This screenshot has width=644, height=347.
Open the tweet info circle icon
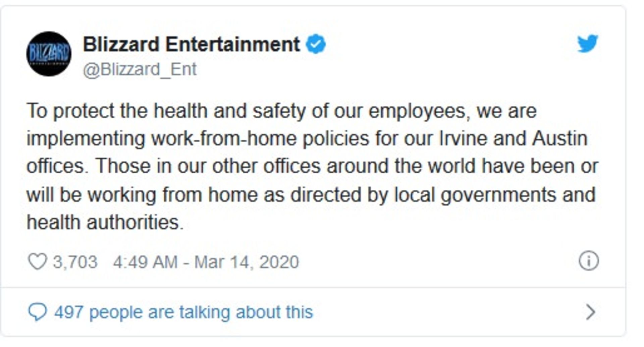[588, 261]
